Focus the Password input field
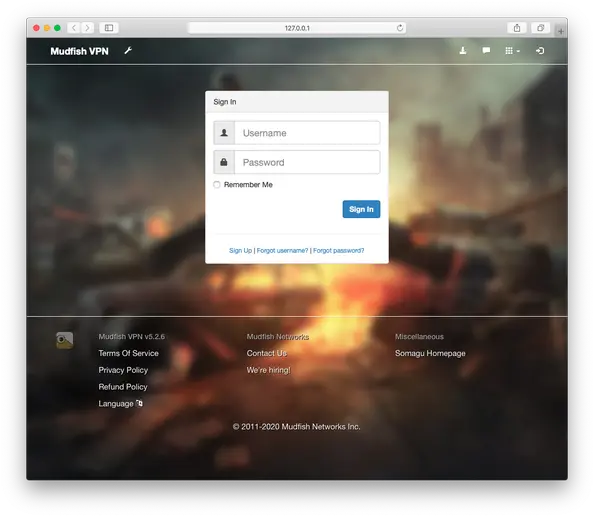Screen dimensions: 593x516 pos(307,162)
